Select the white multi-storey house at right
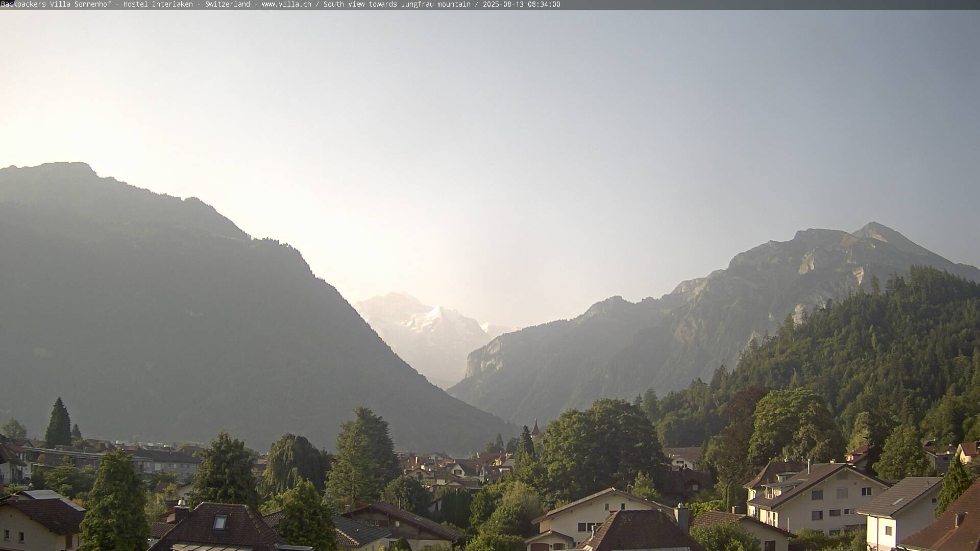This screenshot has height=551, width=980. click(x=817, y=497)
